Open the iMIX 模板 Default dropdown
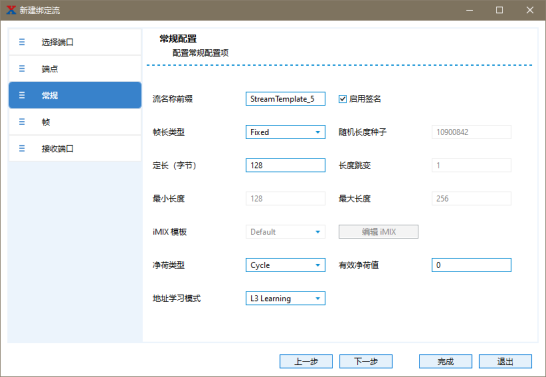The height and width of the screenshot is (377, 546). (x=286, y=232)
